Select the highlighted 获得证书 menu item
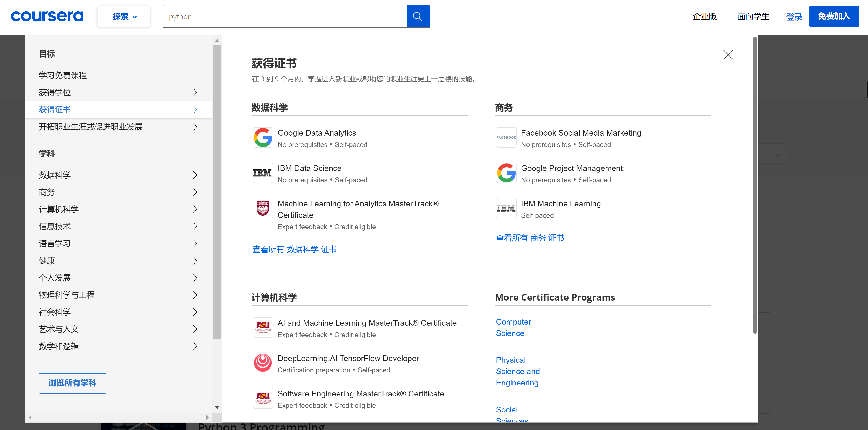This screenshot has height=430, width=868. click(x=119, y=110)
